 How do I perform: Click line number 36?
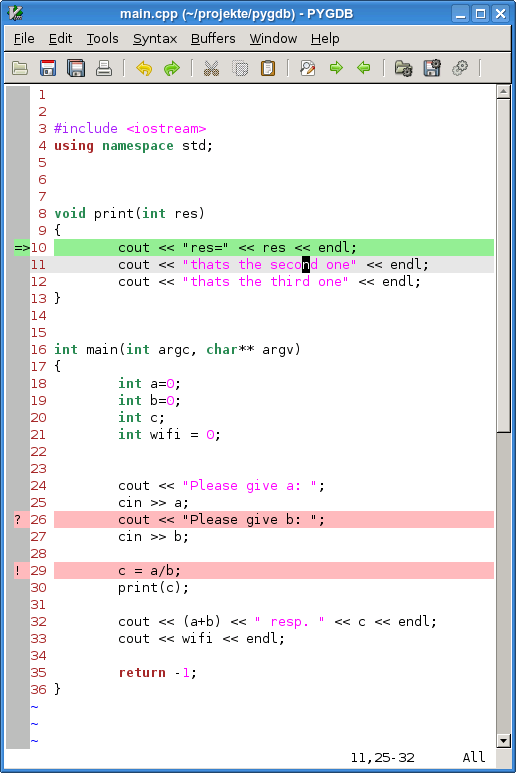[38, 690]
